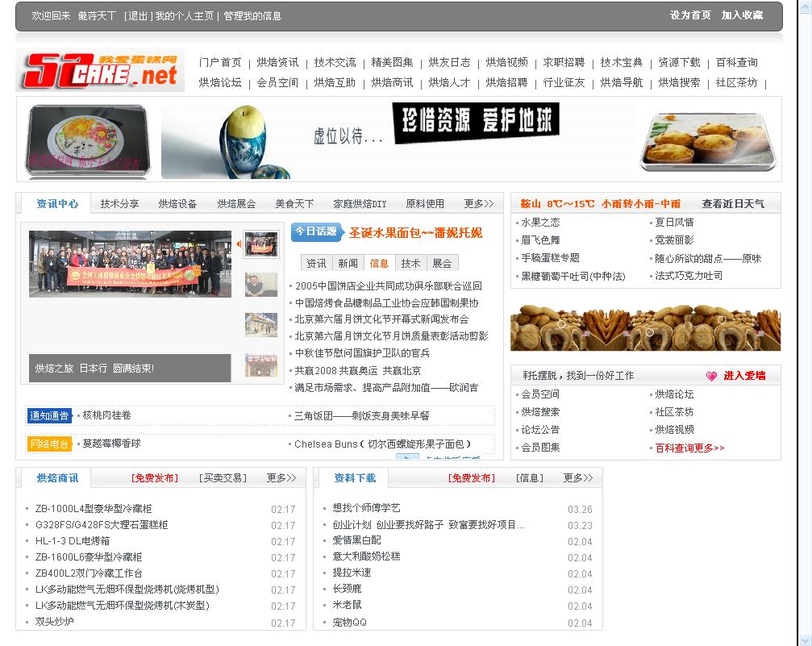Screen dimensions: 812x646
Task: Open 烘焙视频 in the top navigation
Action: (x=507, y=63)
